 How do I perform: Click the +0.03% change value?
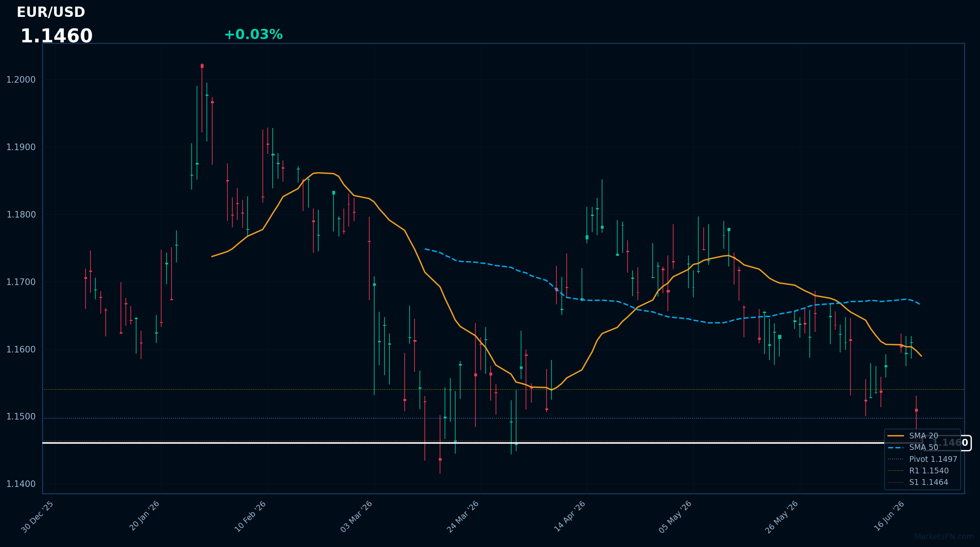click(253, 35)
